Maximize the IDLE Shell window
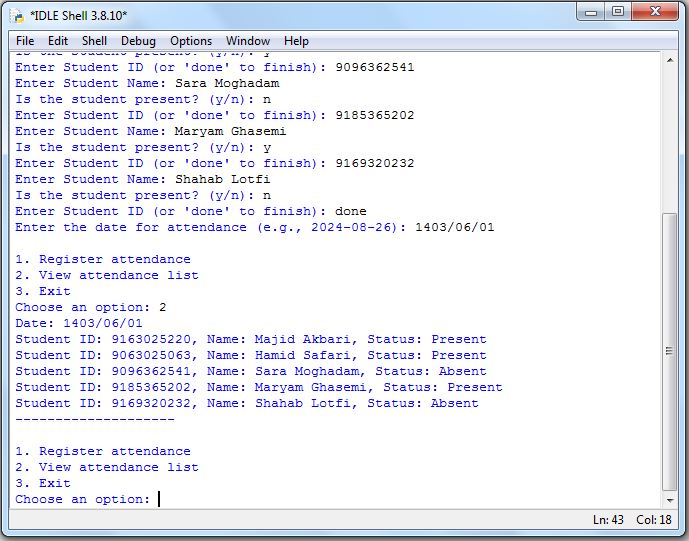 pos(618,12)
